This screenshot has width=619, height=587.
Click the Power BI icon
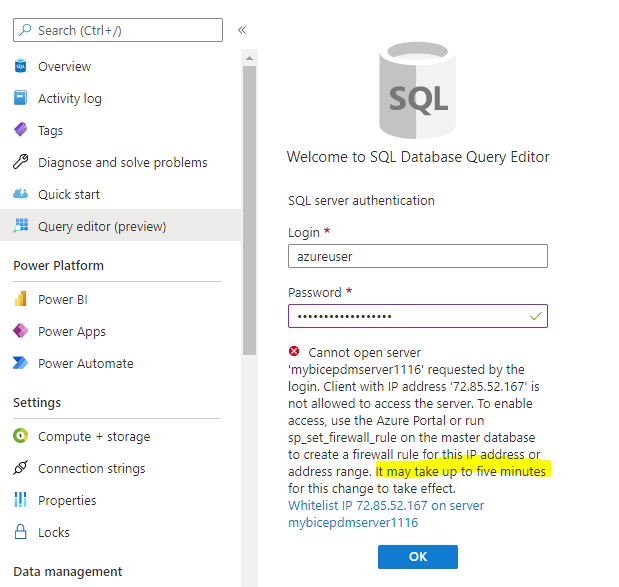20,300
